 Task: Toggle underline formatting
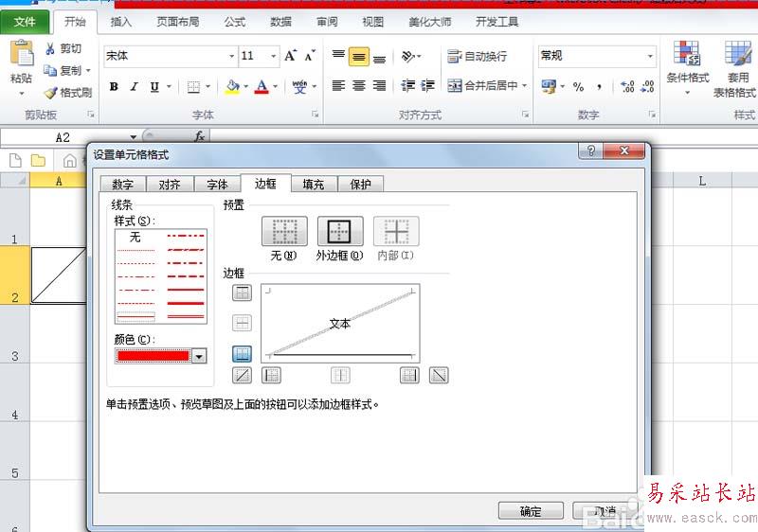coord(154,87)
